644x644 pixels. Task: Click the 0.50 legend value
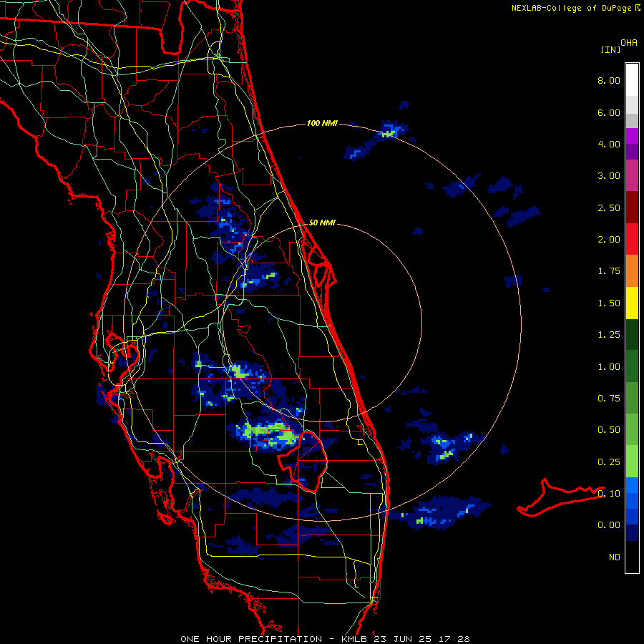609,430
